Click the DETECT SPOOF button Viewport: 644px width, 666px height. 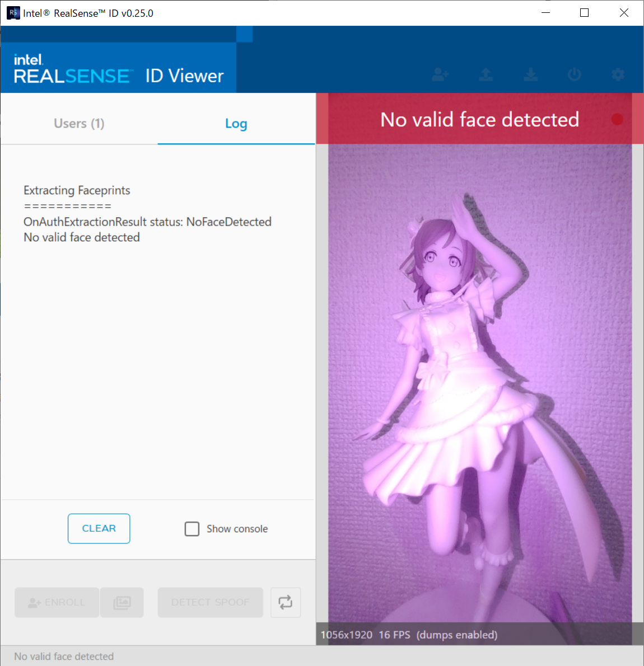pos(211,602)
